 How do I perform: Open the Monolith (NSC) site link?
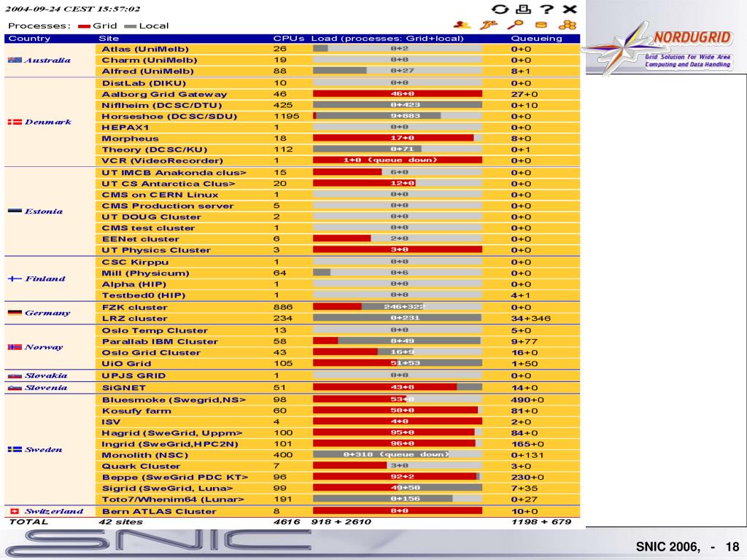coord(145,455)
